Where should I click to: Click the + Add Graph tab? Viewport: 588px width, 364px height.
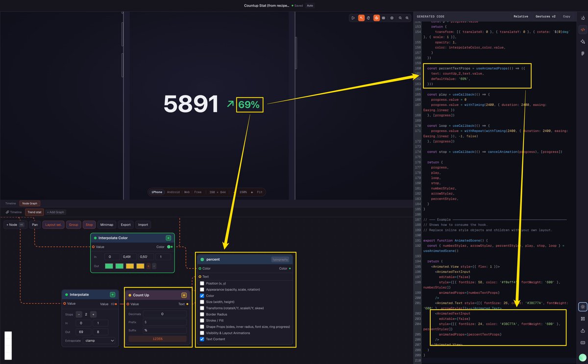click(x=55, y=212)
